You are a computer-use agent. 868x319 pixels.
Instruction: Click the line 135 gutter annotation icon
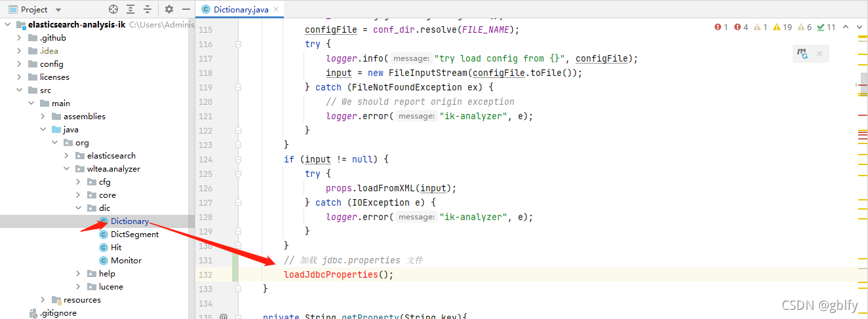(x=223, y=316)
